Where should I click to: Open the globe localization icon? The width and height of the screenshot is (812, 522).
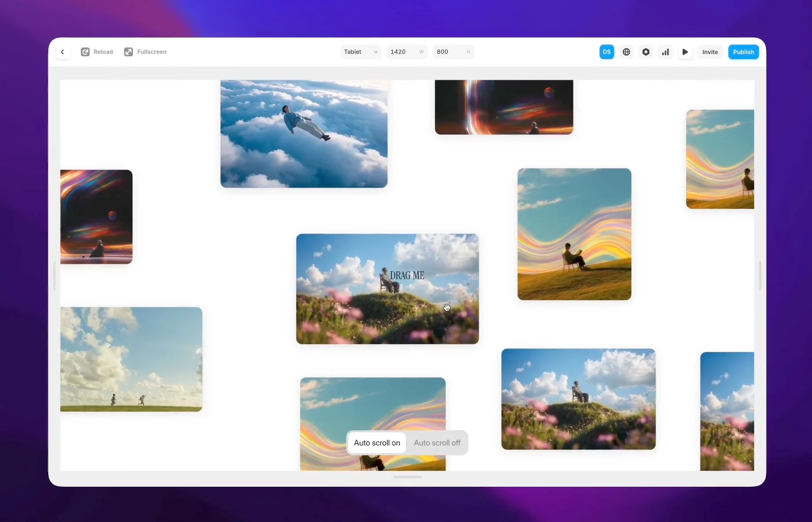[x=626, y=52]
